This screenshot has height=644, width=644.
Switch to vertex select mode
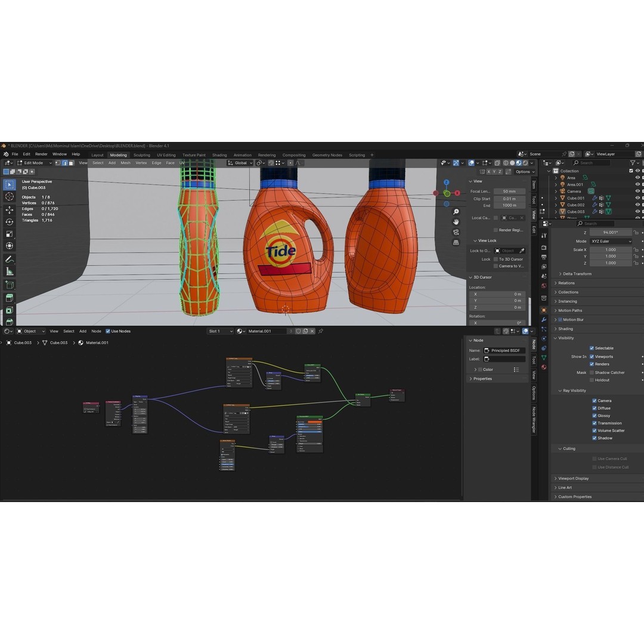click(58, 163)
